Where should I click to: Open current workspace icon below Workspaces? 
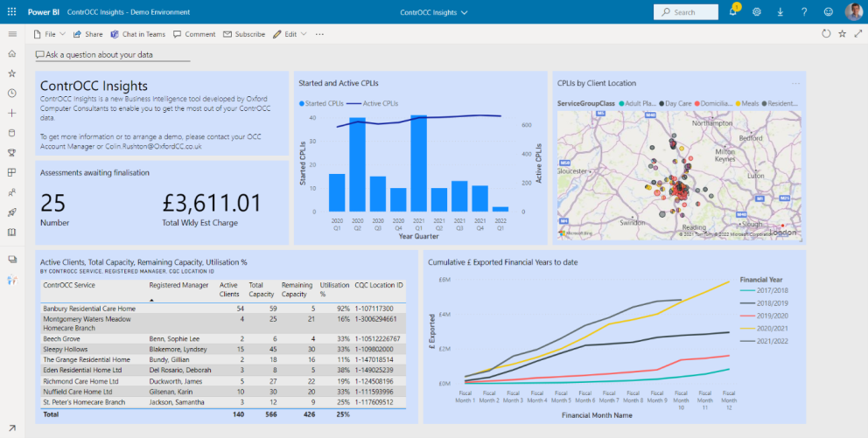pos(12,281)
